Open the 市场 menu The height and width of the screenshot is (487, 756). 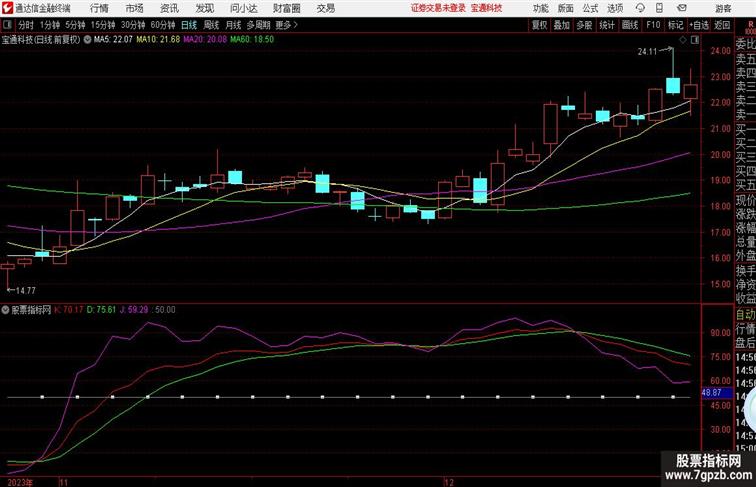134,8
